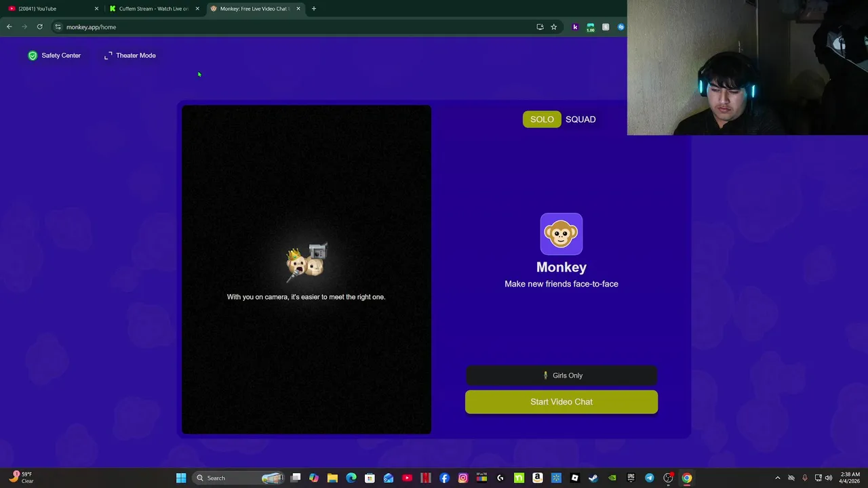Open Amazon from the taskbar

click(538, 478)
